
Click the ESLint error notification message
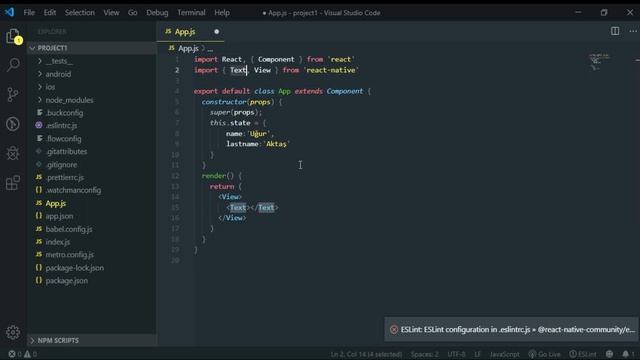518,329
